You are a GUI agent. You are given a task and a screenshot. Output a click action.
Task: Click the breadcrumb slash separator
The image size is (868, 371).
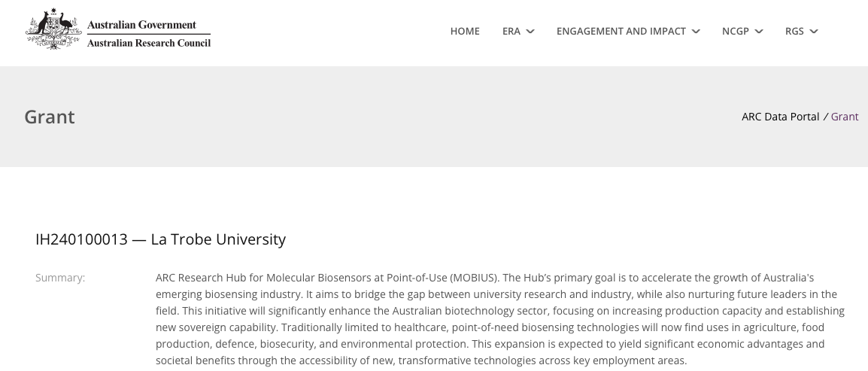(x=825, y=117)
